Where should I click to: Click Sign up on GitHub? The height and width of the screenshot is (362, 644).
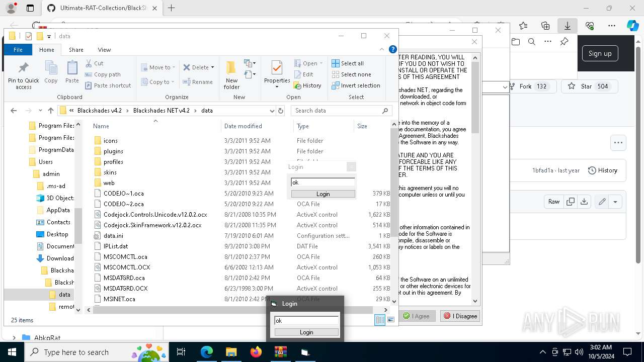click(x=600, y=54)
